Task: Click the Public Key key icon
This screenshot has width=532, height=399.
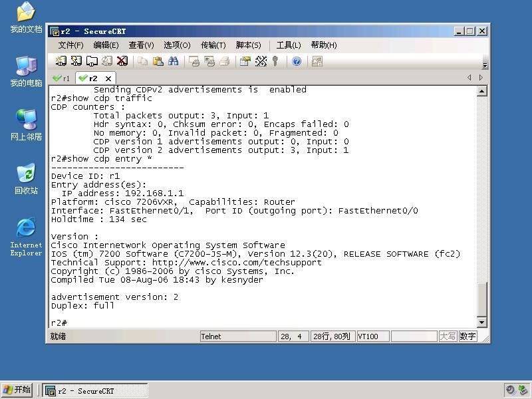Action: point(275,61)
